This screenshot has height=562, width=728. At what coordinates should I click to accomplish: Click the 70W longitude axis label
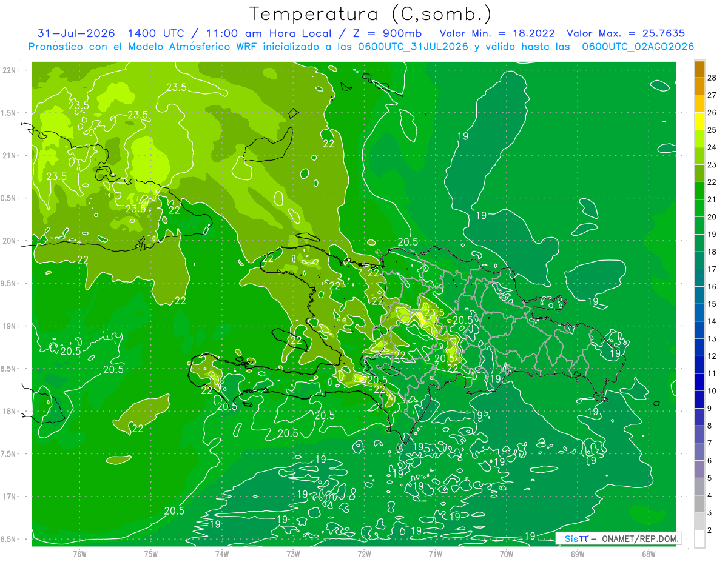507,554
